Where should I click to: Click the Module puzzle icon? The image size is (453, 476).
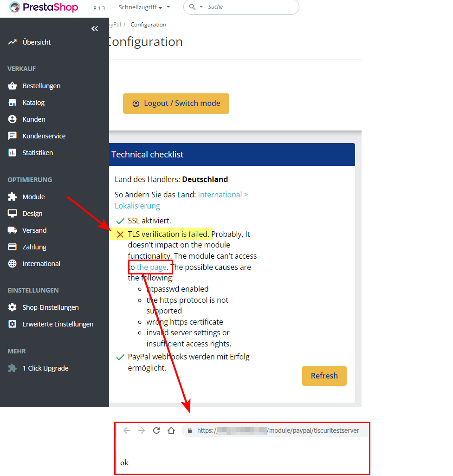[13, 197]
